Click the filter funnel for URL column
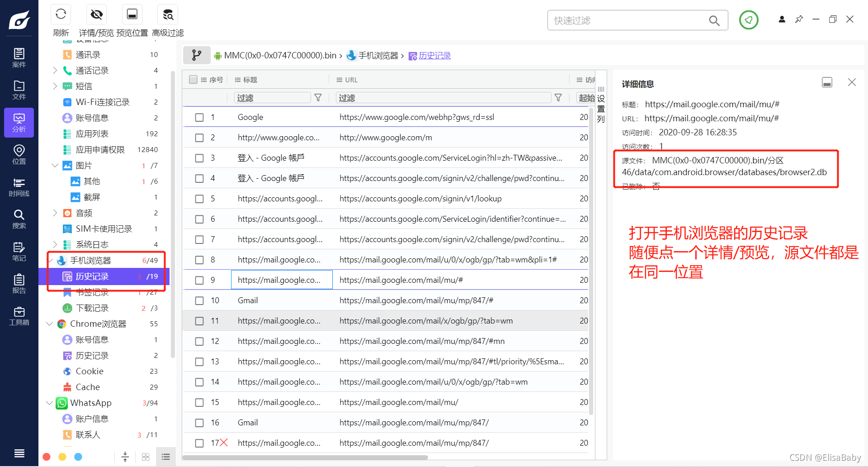Image resolution: width=868 pixels, height=467 pixels. [558, 98]
